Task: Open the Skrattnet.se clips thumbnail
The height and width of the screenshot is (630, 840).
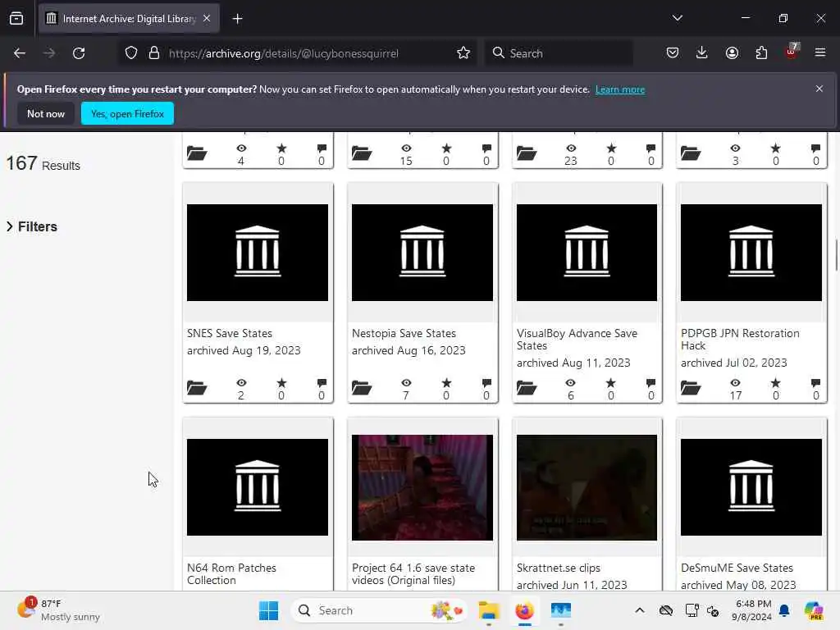Action: 587,487
